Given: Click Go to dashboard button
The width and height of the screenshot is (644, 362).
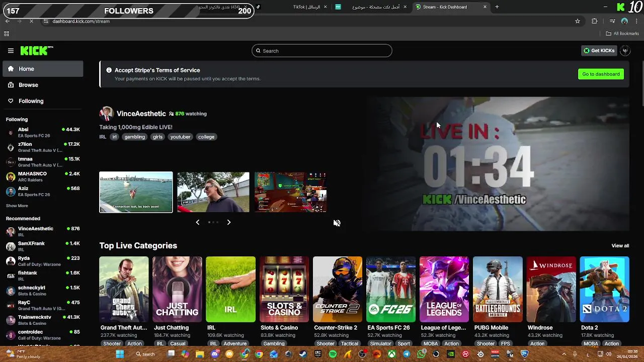Looking at the screenshot, I should (601, 74).
